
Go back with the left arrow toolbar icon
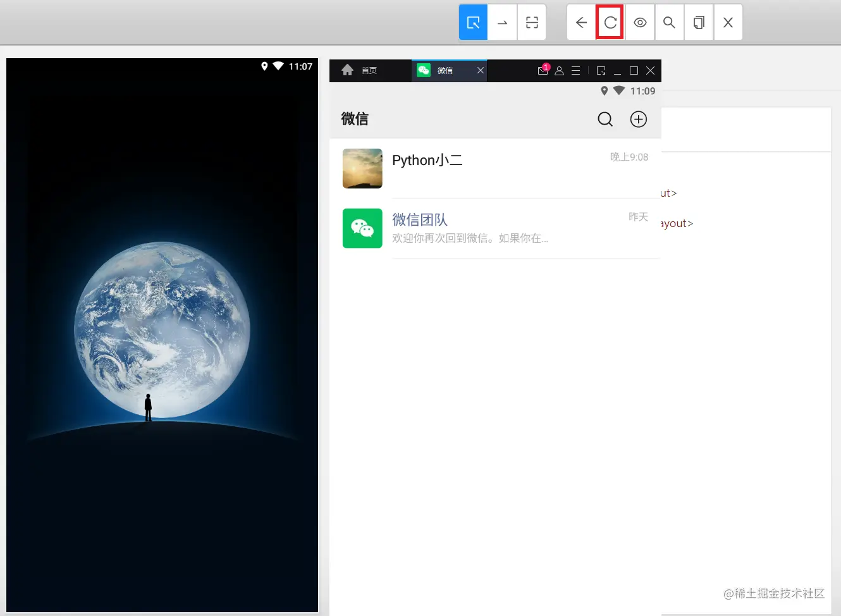pos(581,22)
